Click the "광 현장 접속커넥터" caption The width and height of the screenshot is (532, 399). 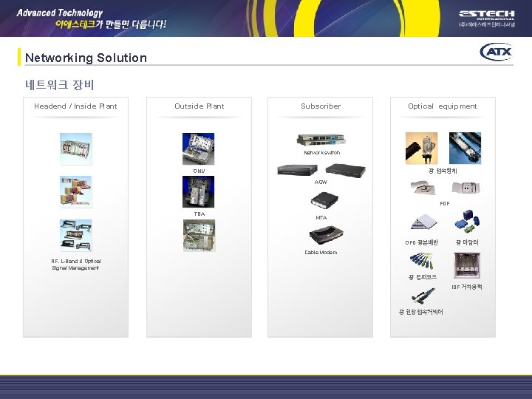421,312
